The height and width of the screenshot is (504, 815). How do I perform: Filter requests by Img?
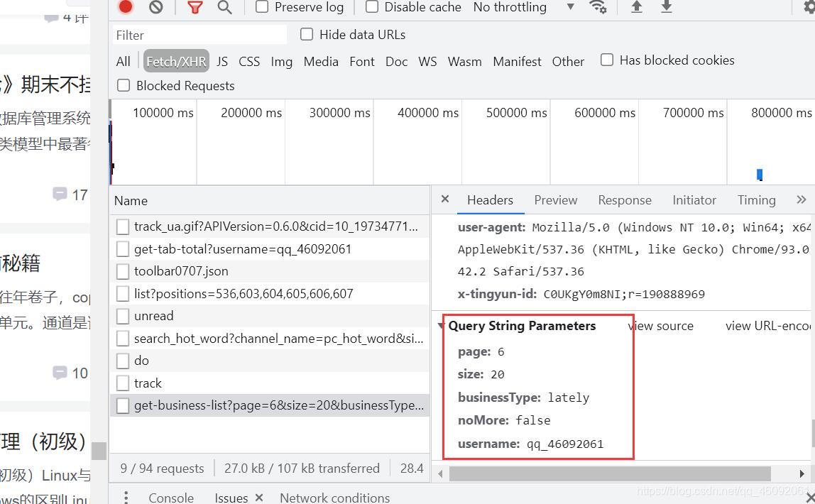pos(281,62)
